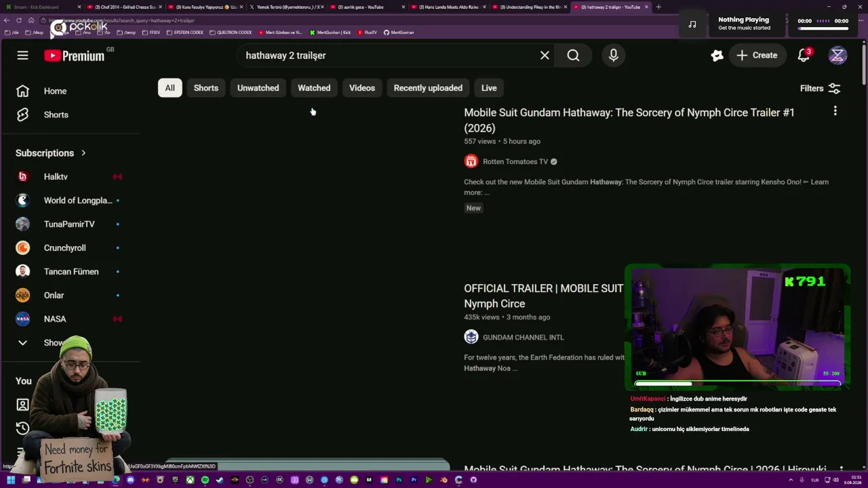Open OFFICIAL TRAILER Mobile Suit video title

coord(543,296)
